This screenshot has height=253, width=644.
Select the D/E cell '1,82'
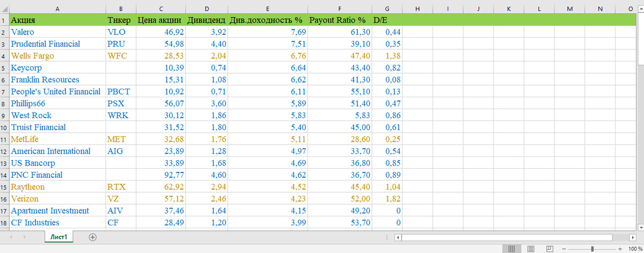(x=387, y=199)
